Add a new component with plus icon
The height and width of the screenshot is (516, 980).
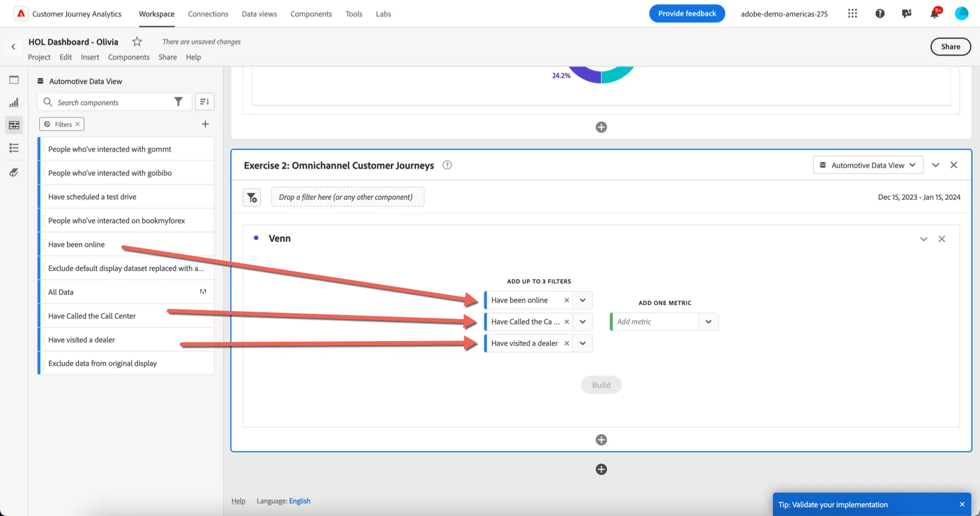205,124
